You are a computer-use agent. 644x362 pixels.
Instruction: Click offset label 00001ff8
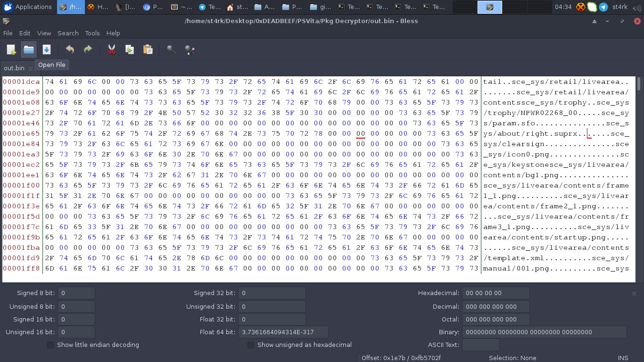tap(22, 269)
